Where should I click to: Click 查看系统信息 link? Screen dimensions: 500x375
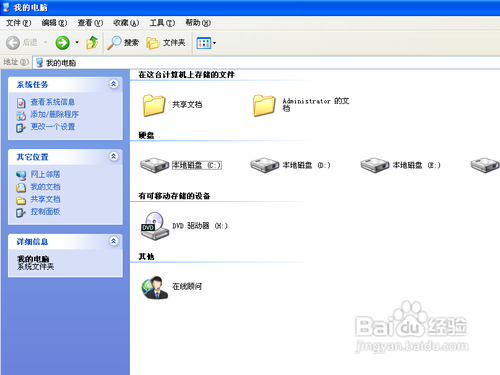point(53,102)
